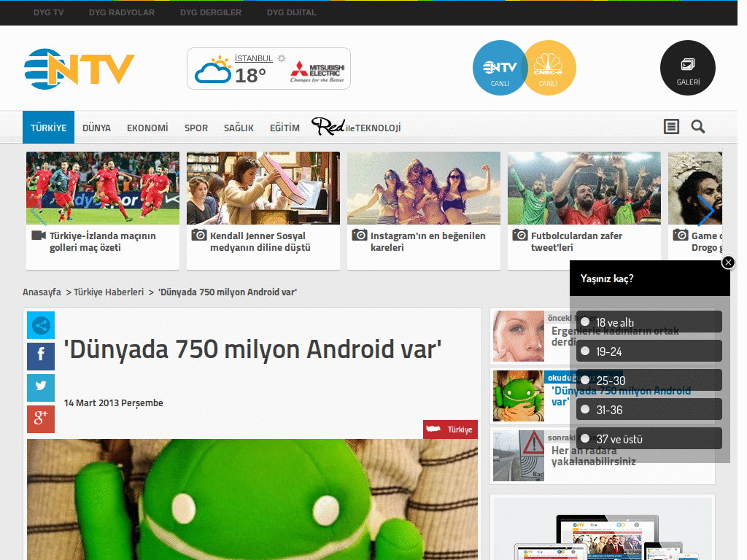Click the '14 Mart 2013 Perşembe' date

pos(113,402)
